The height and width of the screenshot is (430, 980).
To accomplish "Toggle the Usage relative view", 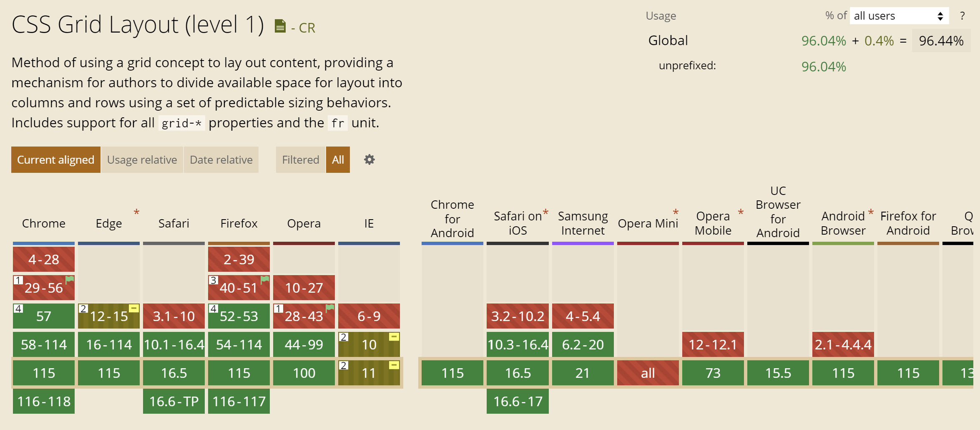I will pos(142,159).
